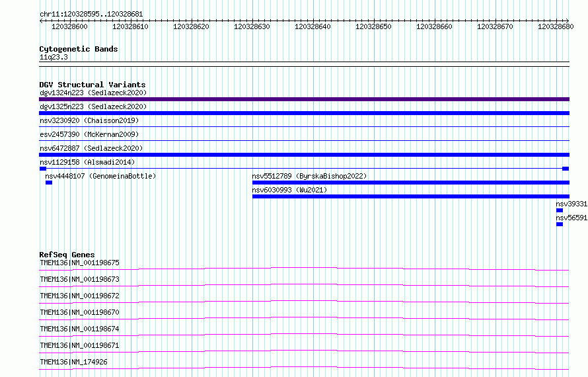The image size is (588, 377).
Task: Open nsv1129158 (Alsmadi2014) variant
Action: click(x=87, y=162)
